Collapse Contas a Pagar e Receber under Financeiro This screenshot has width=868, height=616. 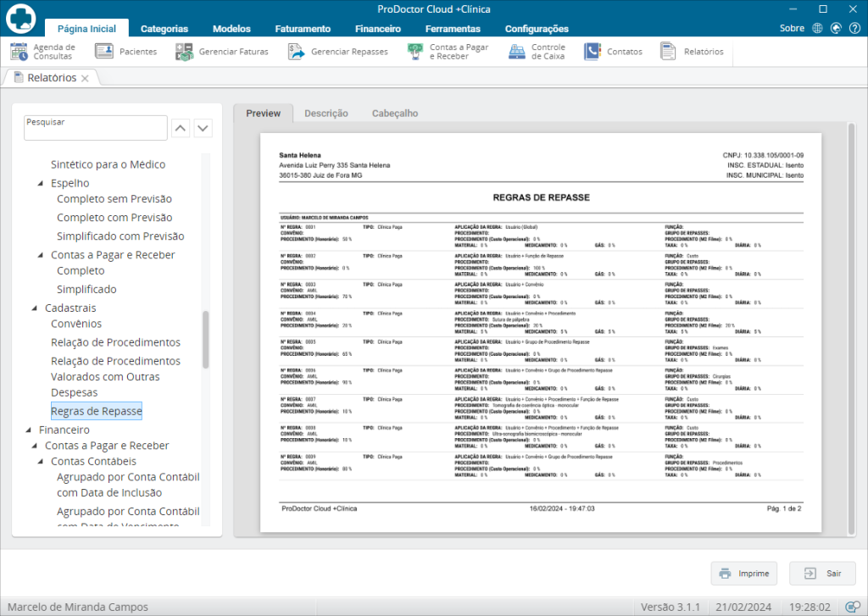tap(34, 446)
